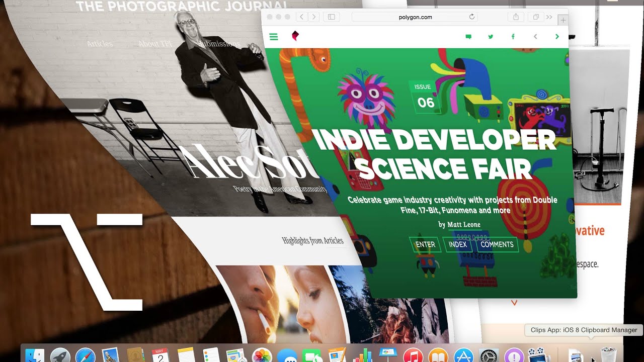The image size is (644, 362).
Task: Click the Indie Developer Science Fair headline
Action: tap(436, 155)
